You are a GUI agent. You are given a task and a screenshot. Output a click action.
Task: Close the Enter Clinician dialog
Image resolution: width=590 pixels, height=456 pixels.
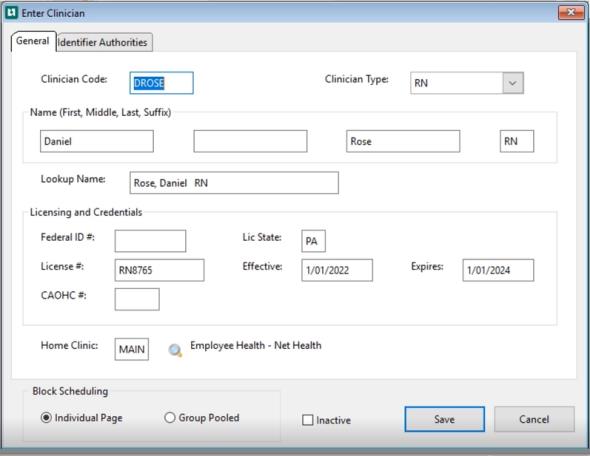[x=571, y=12]
